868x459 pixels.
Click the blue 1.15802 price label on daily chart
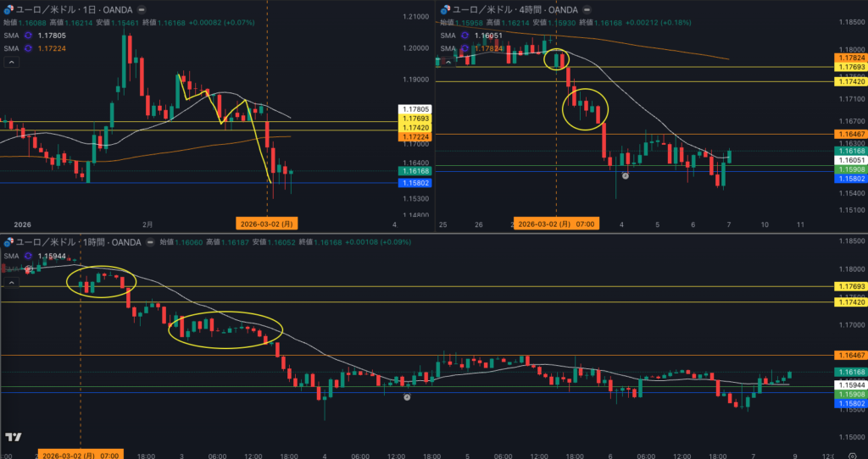click(413, 183)
